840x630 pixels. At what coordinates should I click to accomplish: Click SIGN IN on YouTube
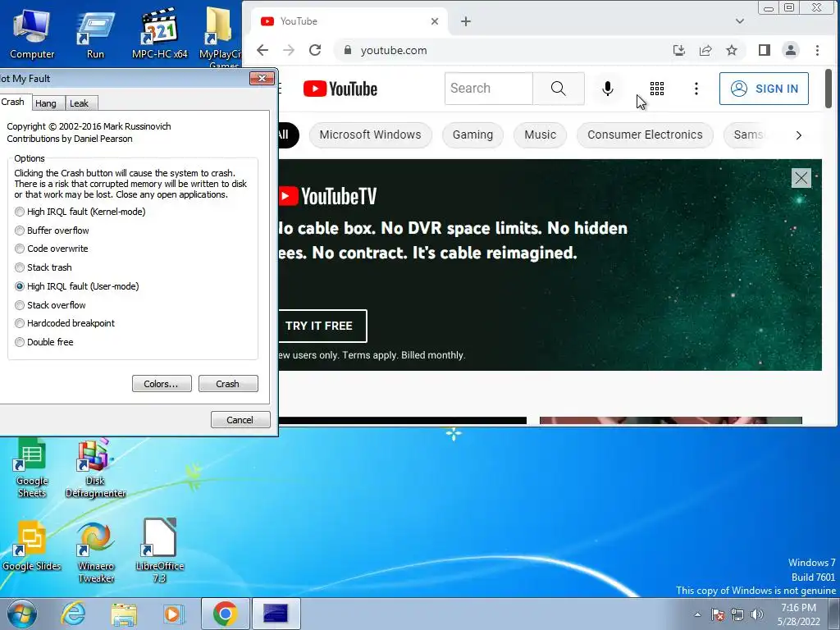point(764,89)
